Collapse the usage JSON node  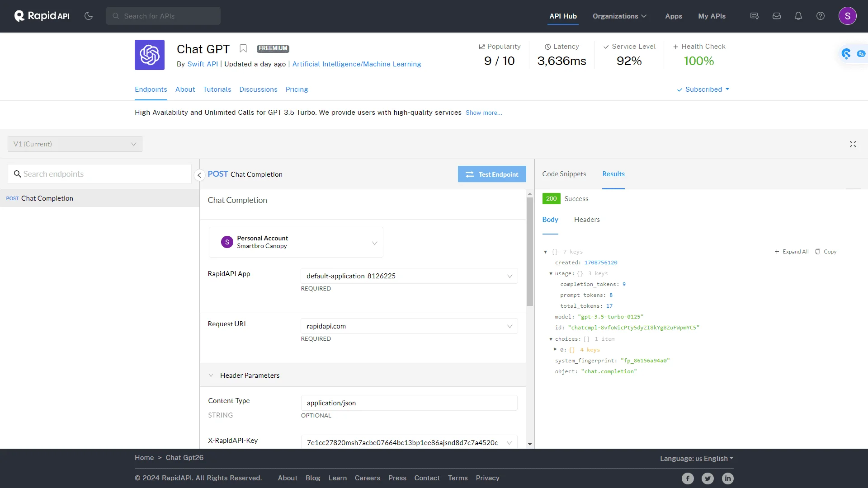click(x=551, y=274)
